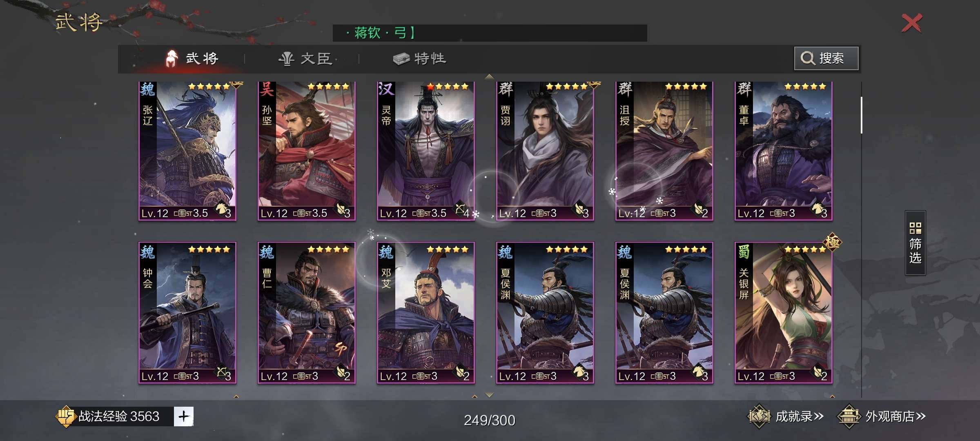Open the 成就录 achievement emblem icon
The width and height of the screenshot is (980, 441).
[758, 416]
